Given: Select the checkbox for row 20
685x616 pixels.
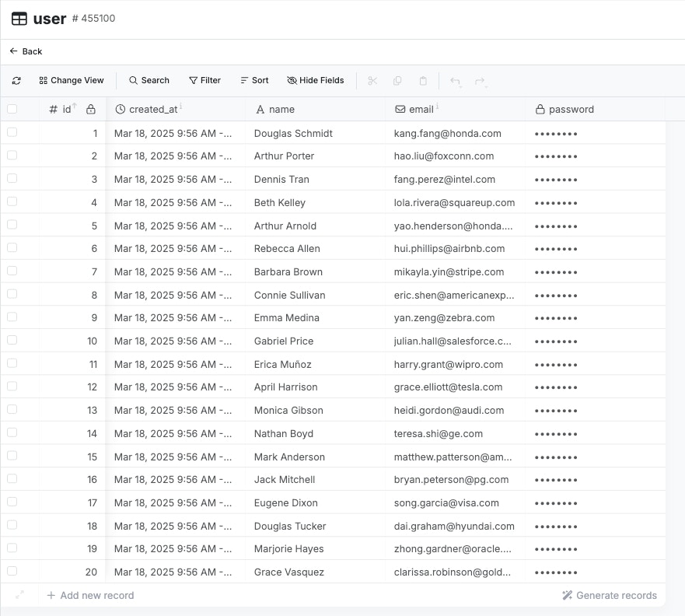Looking at the screenshot, I should pyautogui.click(x=12, y=571).
